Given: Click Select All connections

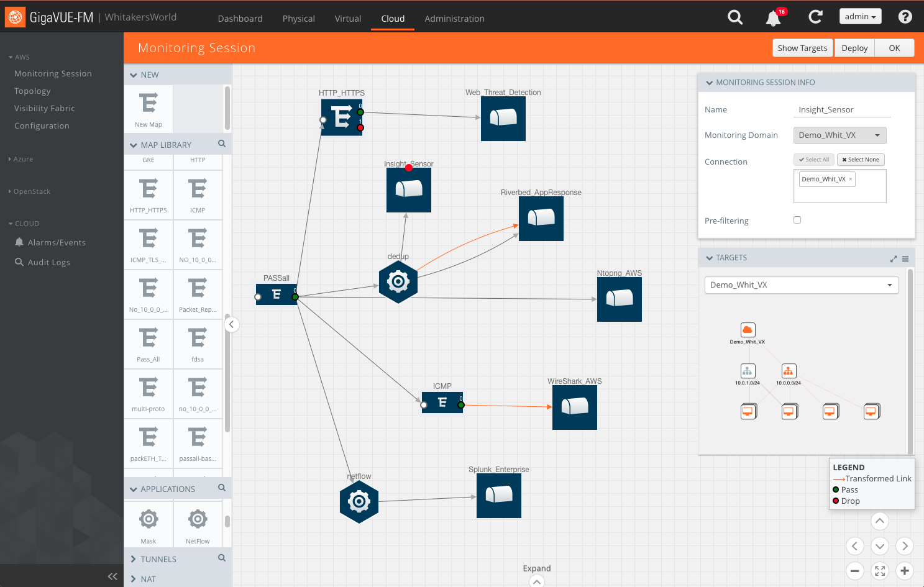Looking at the screenshot, I should [813, 159].
